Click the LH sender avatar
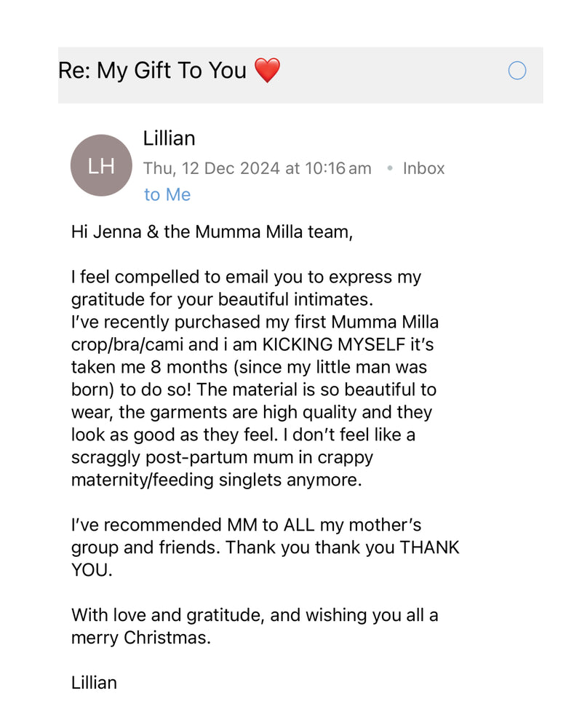 coord(101,166)
